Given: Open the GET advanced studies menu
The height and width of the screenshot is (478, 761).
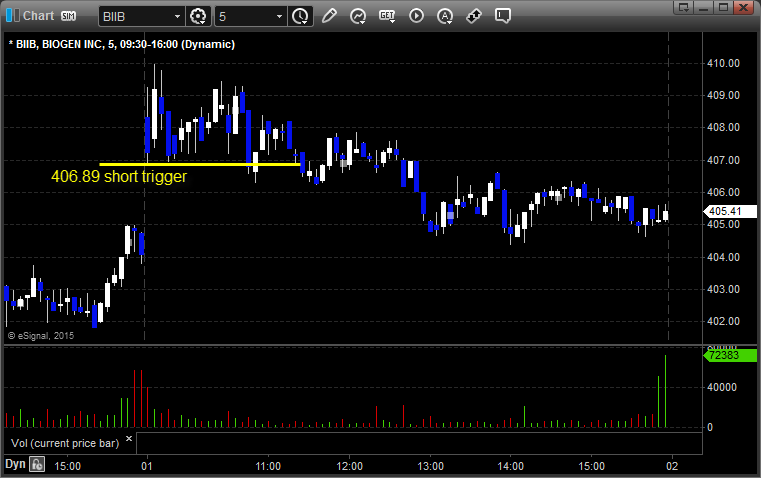Looking at the screenshot, I should click(387, 16).
